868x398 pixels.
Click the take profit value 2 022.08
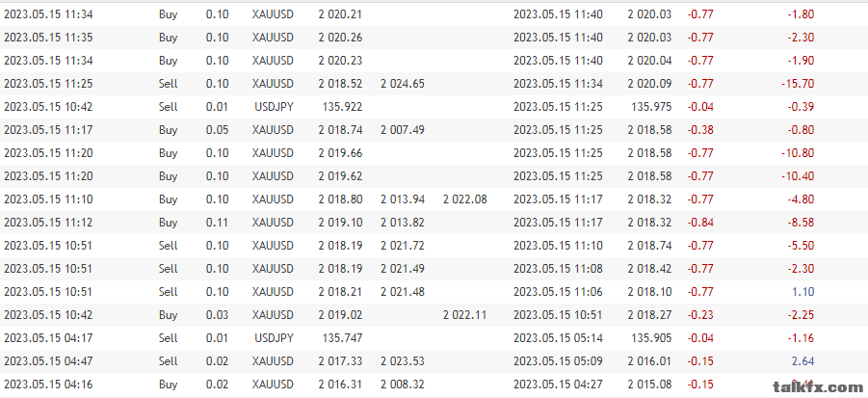(x=465, y=199)
